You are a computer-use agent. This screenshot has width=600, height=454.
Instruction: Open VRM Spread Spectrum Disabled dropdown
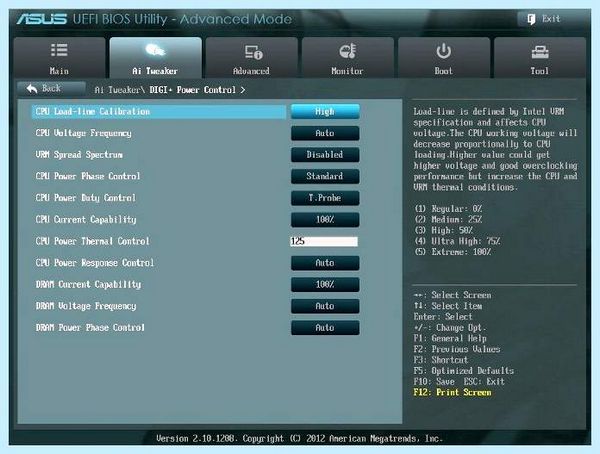pos(325,155)
